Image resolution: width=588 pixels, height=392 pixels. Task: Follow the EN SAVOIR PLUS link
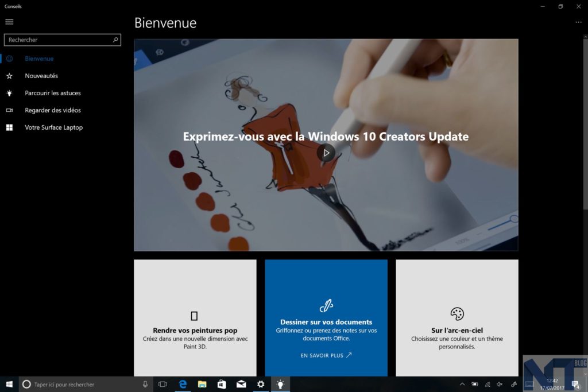[x=326, y=355]
